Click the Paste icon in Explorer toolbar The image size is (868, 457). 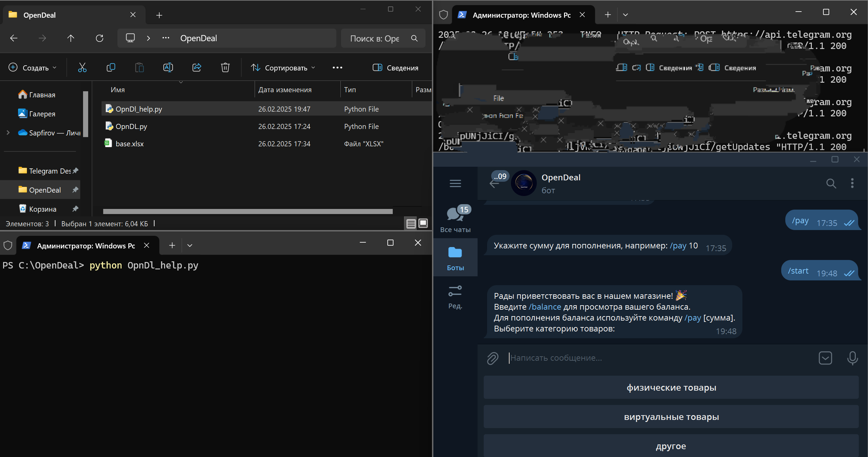[140, 67]
